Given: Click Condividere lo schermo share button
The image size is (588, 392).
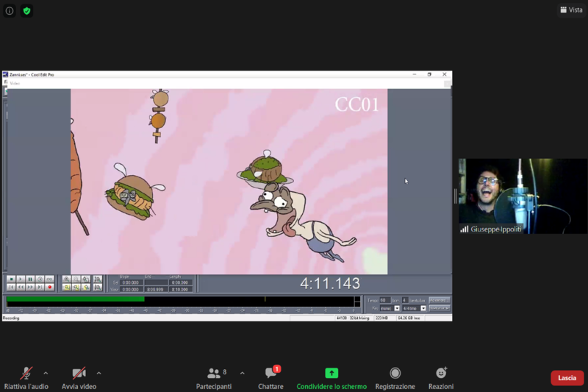Looking at the screenshot, I should pos(331,378).
